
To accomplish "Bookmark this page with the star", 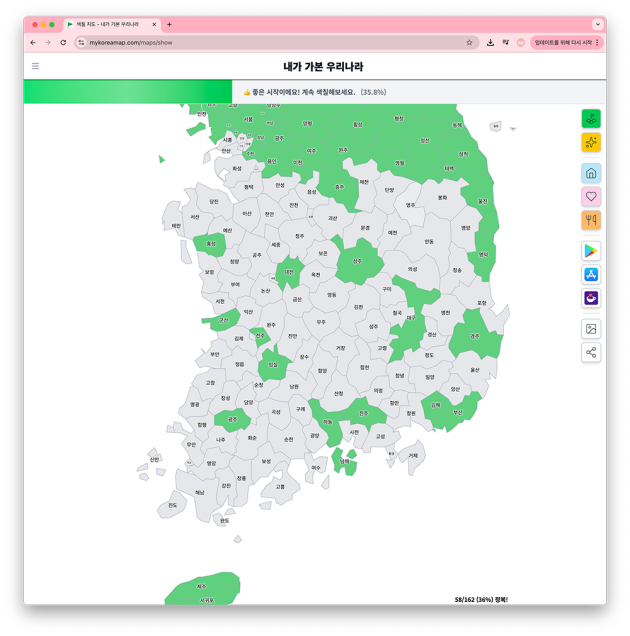I will pyautogui.click(x=469, y=42).
